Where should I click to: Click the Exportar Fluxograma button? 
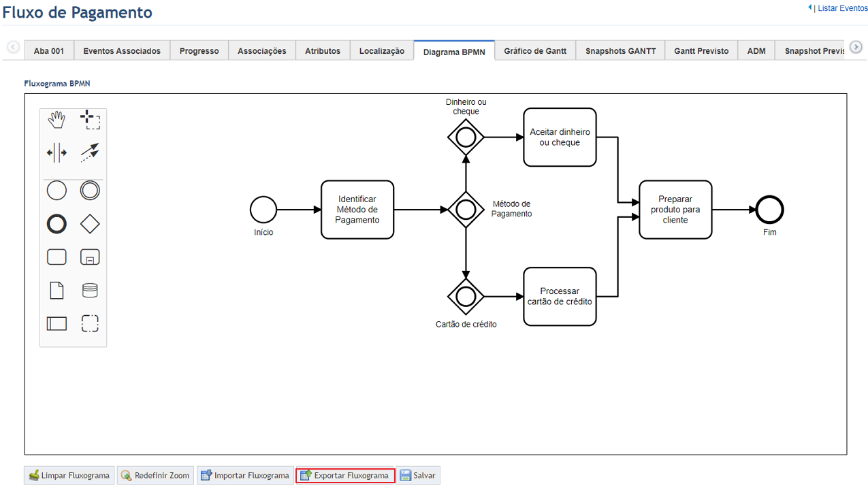coord(345,475)
